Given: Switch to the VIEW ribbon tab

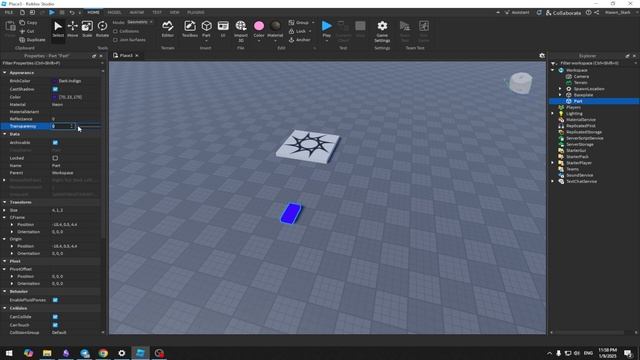Looking at the screenshot, I should (x=174, y=13).
